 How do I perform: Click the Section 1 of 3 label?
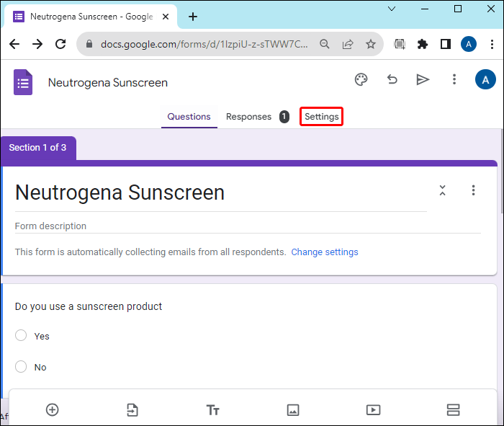coord(37,147)
